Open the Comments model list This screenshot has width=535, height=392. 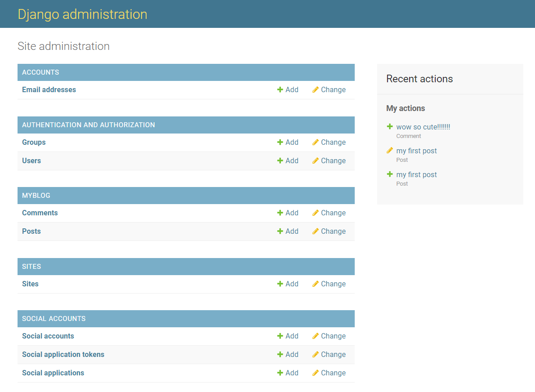(40, 213)
